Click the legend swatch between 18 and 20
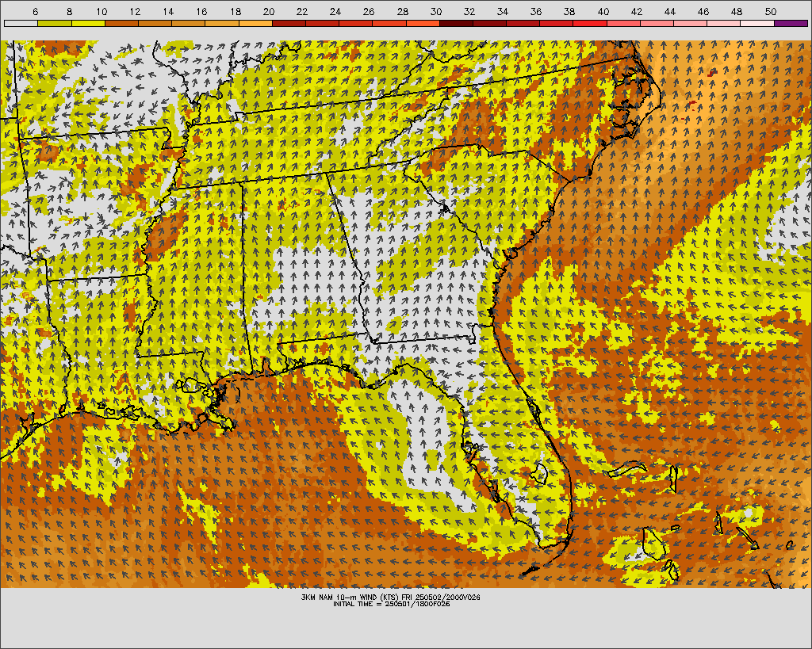 point(255,23)
